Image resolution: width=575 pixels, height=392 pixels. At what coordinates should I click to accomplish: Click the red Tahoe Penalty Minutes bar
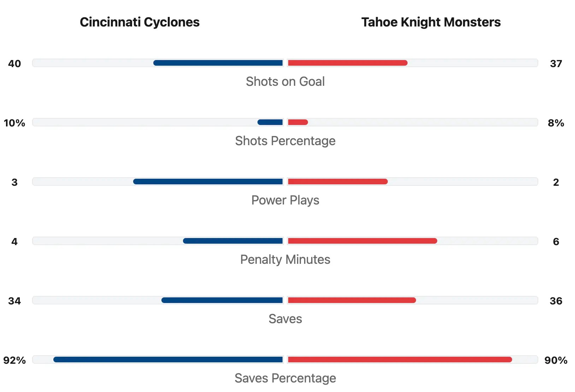(362, 241)
